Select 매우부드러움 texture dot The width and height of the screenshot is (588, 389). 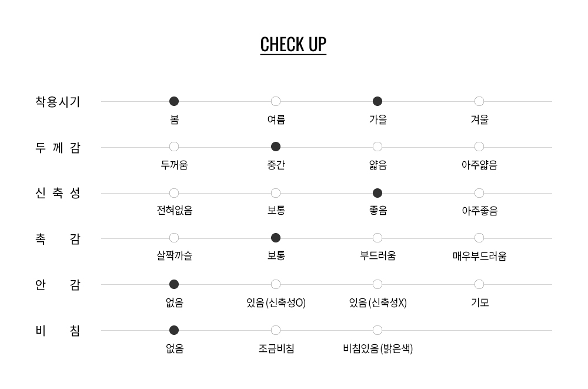(x=479, y=238)
